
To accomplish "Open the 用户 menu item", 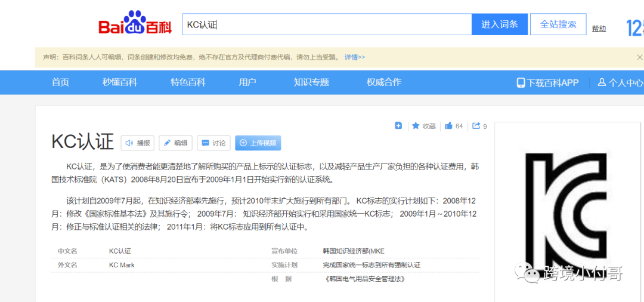I will [247, 82].
